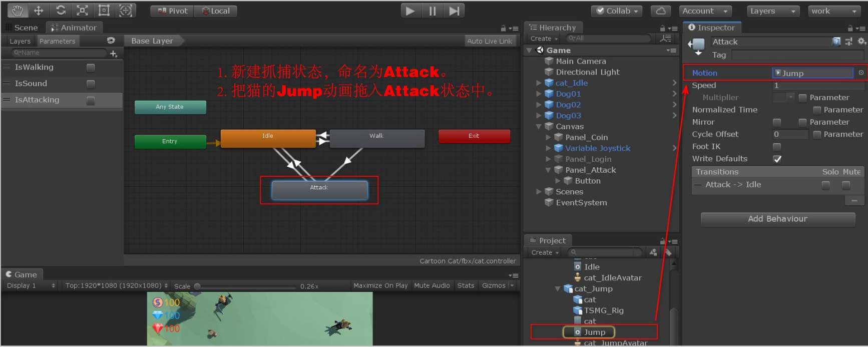The height and width of the screenshot is (347, 868).
Task: Click the Inspector help book icon
Action: tap(836, 42)
